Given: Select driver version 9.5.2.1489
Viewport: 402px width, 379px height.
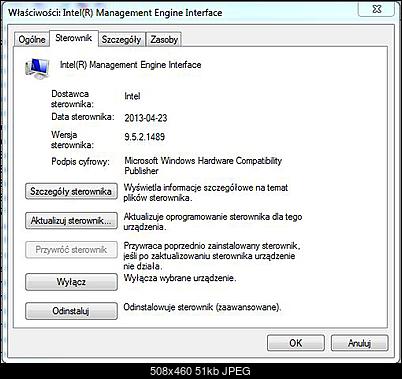Looking at the screenshot, I should coord(145,137).
